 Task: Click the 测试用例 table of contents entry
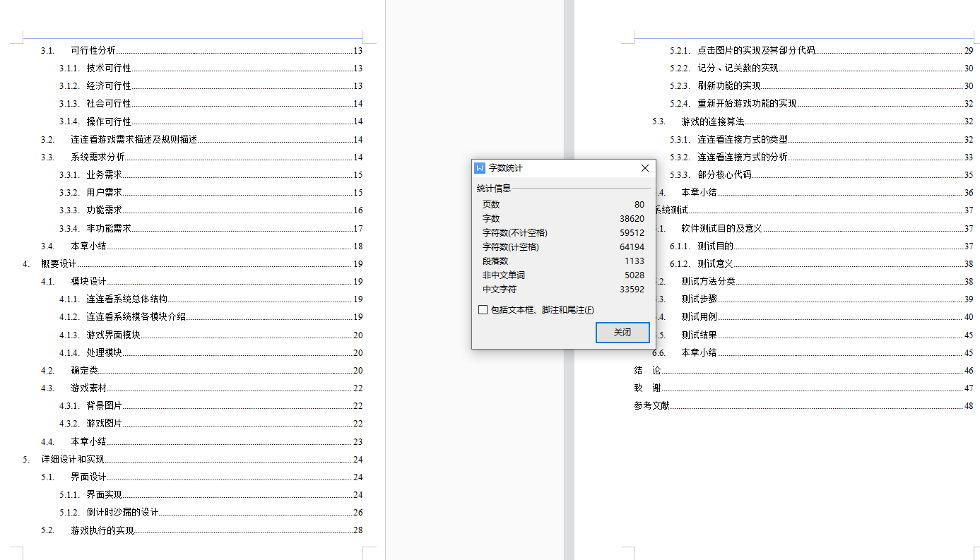click(x=698, y=317)
